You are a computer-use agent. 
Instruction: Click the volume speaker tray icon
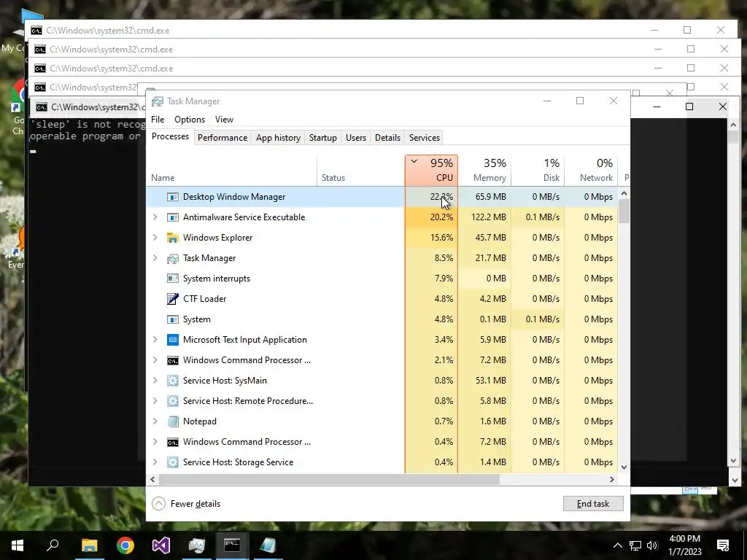point(653,545)
